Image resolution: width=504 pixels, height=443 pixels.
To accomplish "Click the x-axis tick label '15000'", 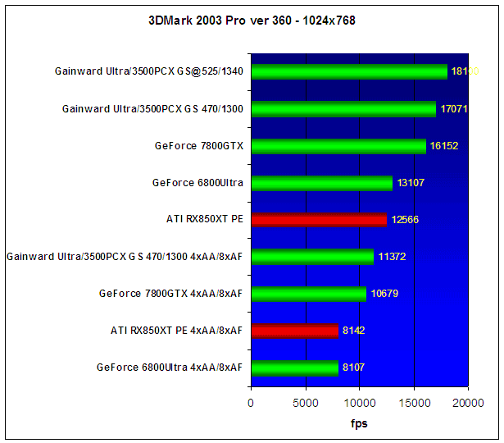I will coord(415,403).
